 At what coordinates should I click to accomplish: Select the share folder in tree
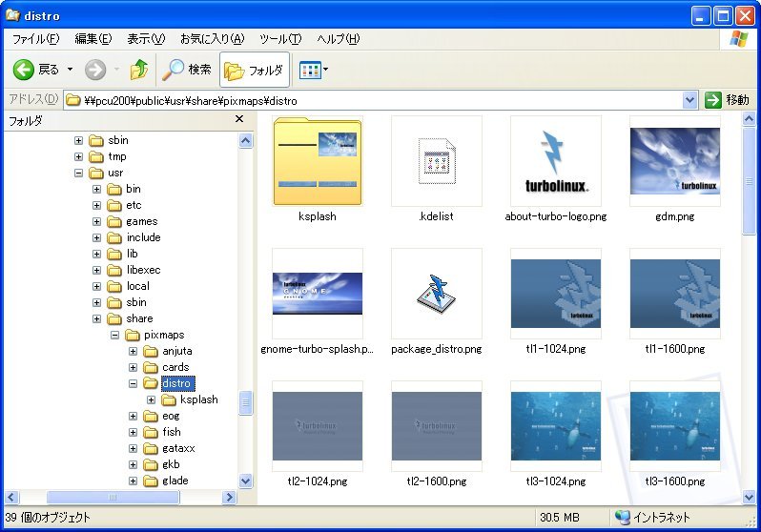pos(139,318)
